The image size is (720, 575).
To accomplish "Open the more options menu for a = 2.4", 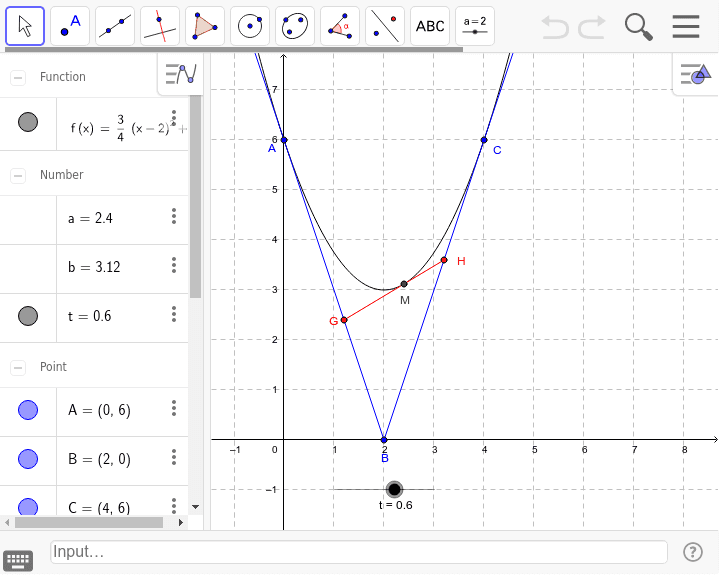I will pos(174,216).
